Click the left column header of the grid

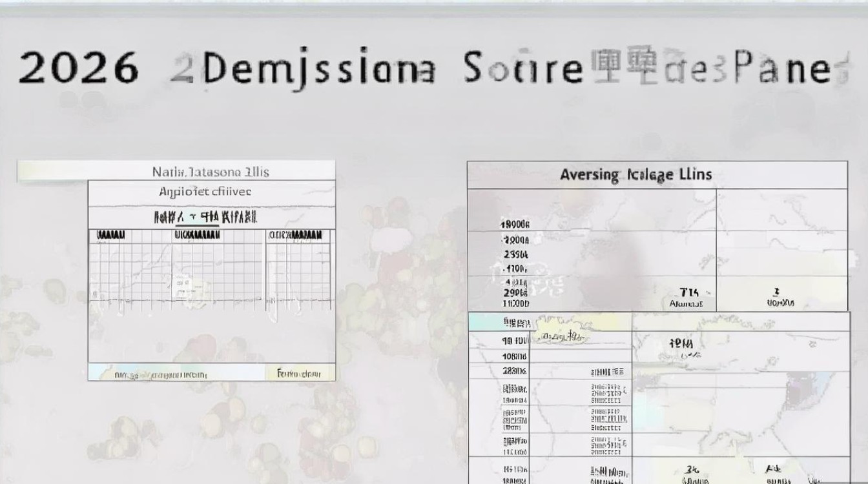[x=110, y=236]
